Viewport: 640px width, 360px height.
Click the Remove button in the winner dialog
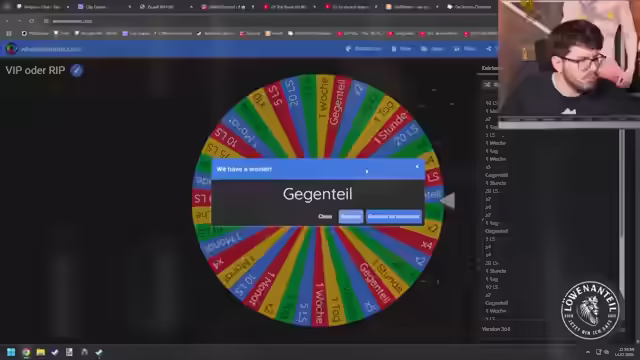point(351,216)
